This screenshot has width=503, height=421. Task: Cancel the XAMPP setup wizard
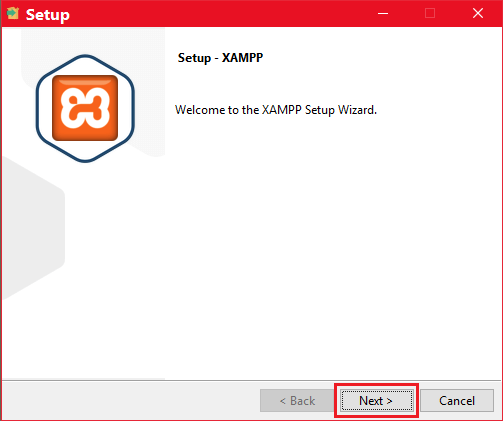click(x=457, y=400)
